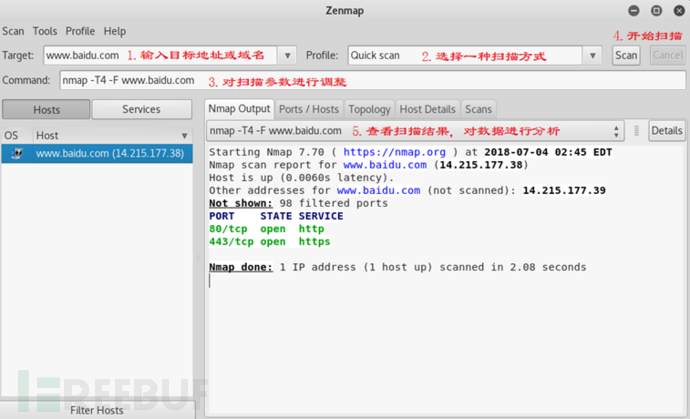Screen dimensions: 690x419
Task: Switch to the Ports / Hosts tab
Action: tap(309, 109)
